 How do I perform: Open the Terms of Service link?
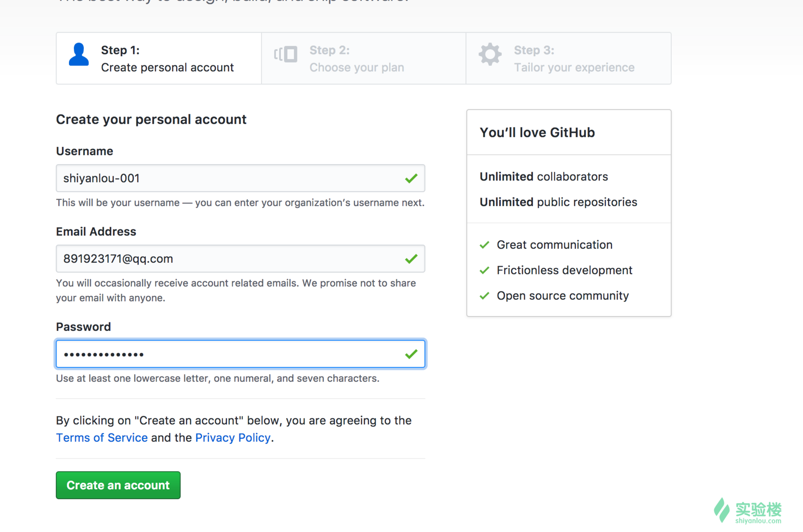coord(102,438)
